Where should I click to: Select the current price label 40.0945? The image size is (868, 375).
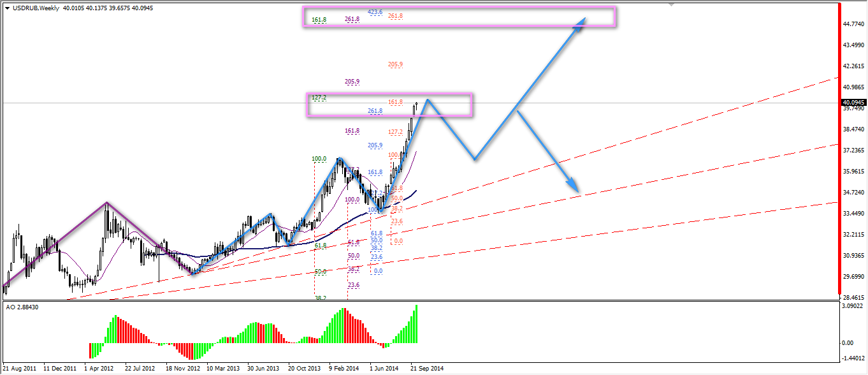[x=853, y=102]
